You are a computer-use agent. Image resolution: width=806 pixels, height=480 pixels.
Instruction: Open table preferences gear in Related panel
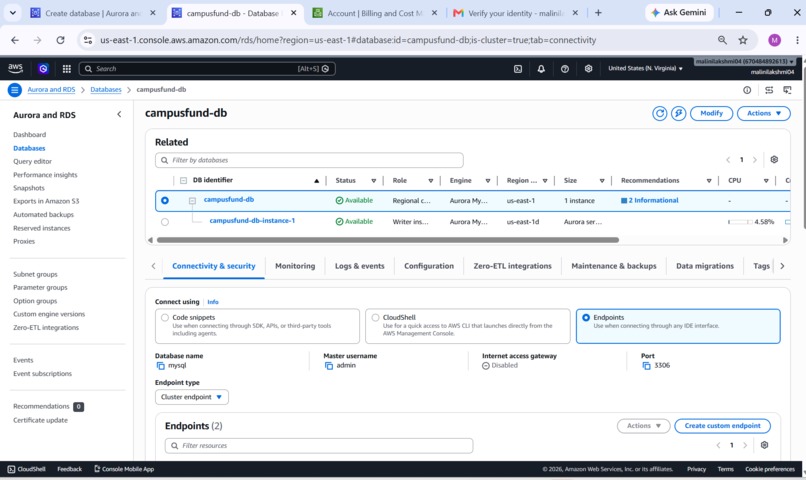(774, 160)
